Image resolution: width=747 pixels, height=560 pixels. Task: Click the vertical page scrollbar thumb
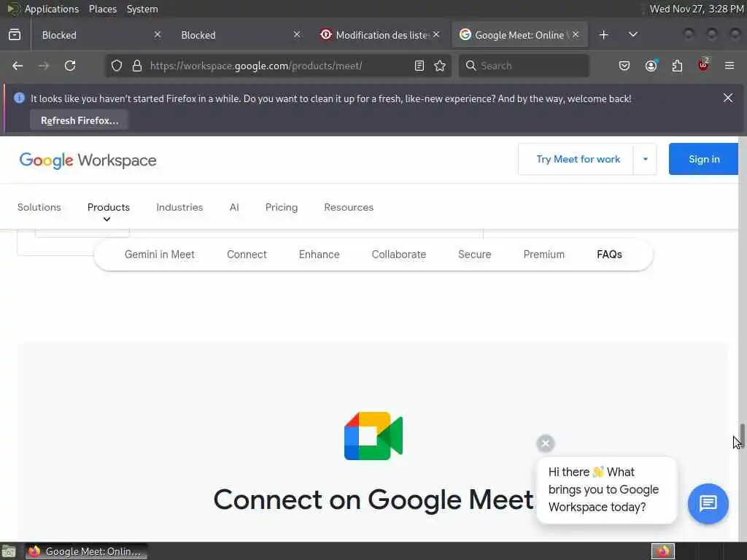pyautogui.click(x=742, y=435)
